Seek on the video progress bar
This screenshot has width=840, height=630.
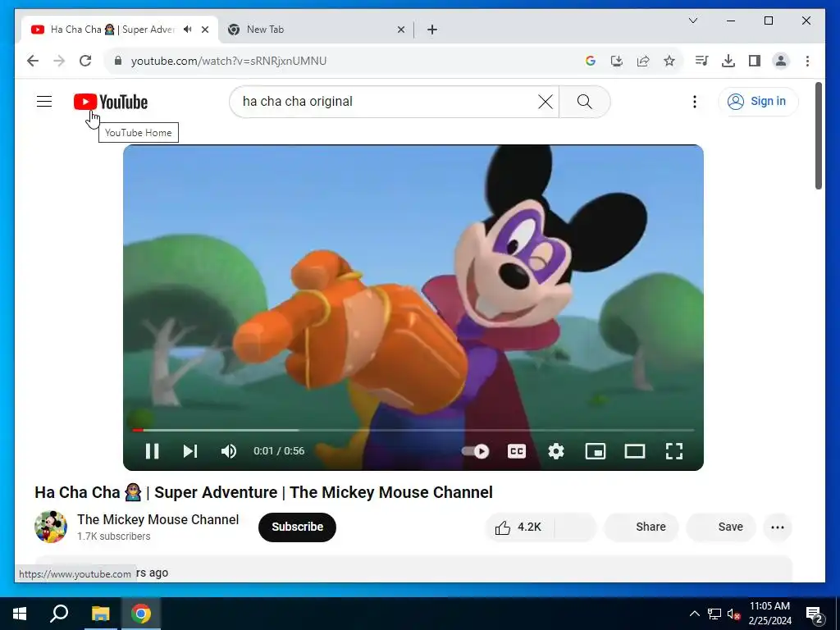tap(413, 430)
